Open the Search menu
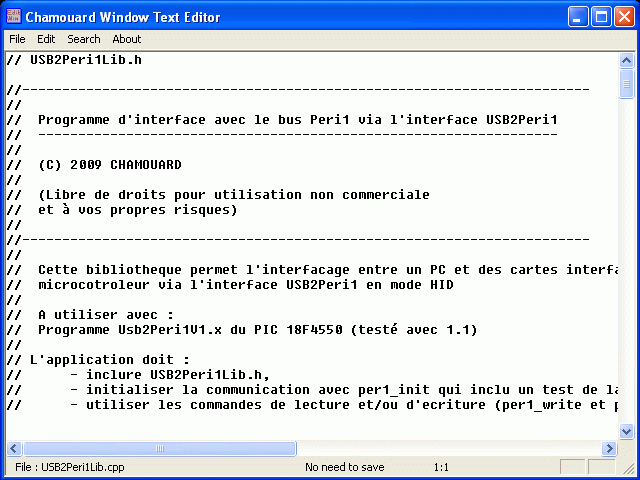 (x=84, y=39)
